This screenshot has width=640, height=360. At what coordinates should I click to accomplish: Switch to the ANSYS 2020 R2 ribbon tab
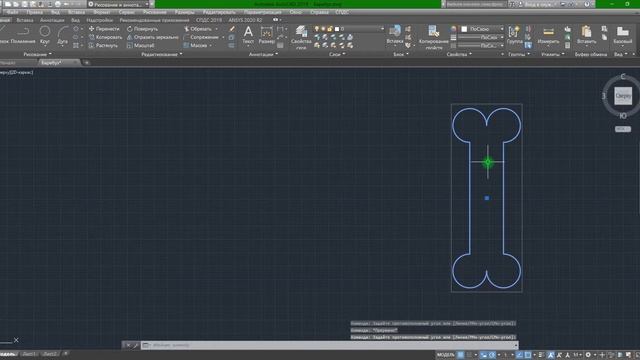coord(245,20)
